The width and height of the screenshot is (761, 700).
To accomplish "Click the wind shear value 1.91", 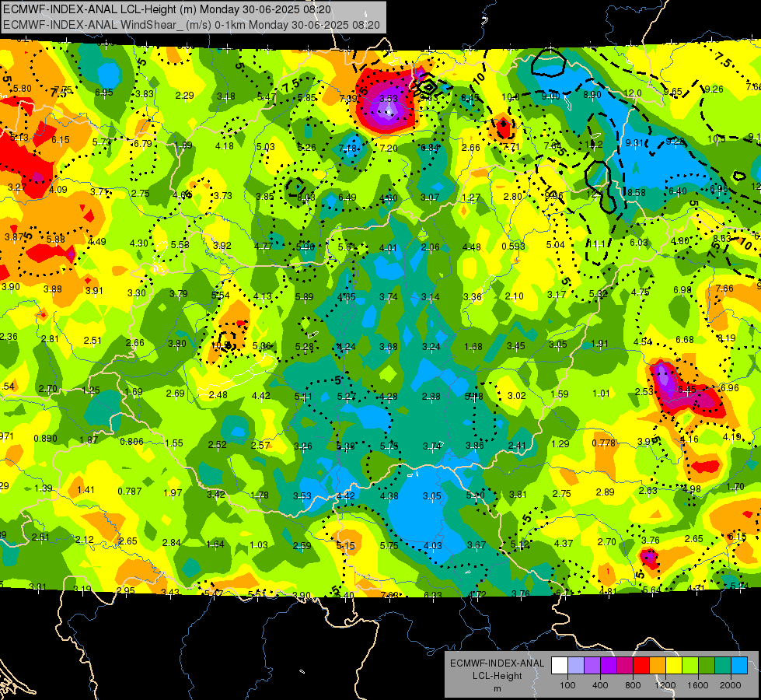I will click(x=600, y=344).
